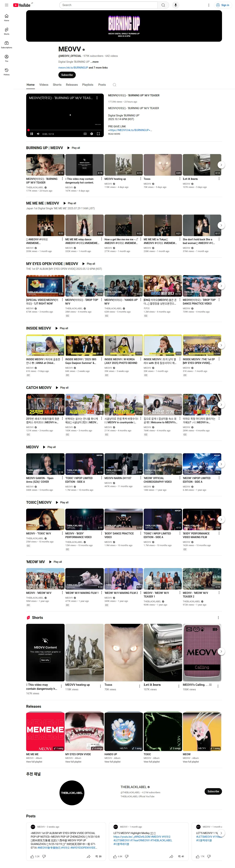235x868 pixels.
Task: Open the top-right settings kebab menu
Action: tap(209, 5)
